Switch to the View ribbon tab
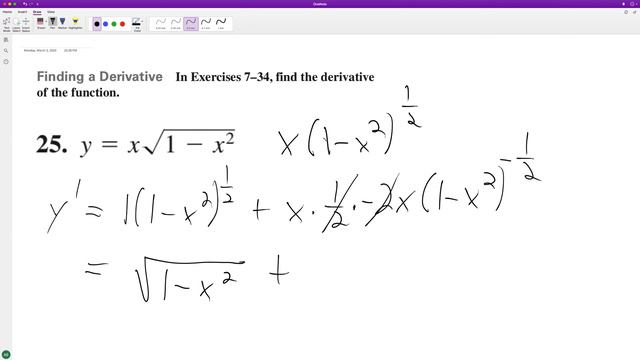 click(51, 12)
